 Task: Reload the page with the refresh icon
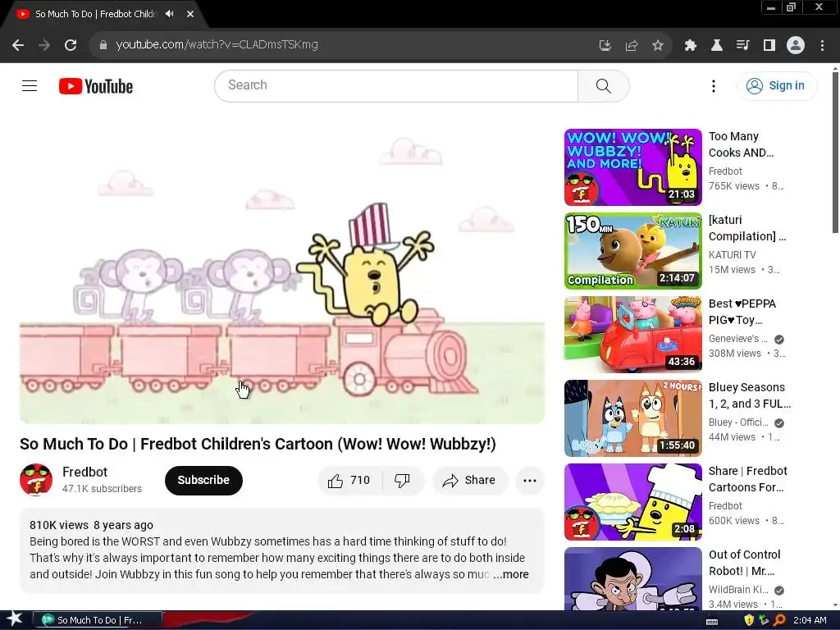tap(71, 45)
